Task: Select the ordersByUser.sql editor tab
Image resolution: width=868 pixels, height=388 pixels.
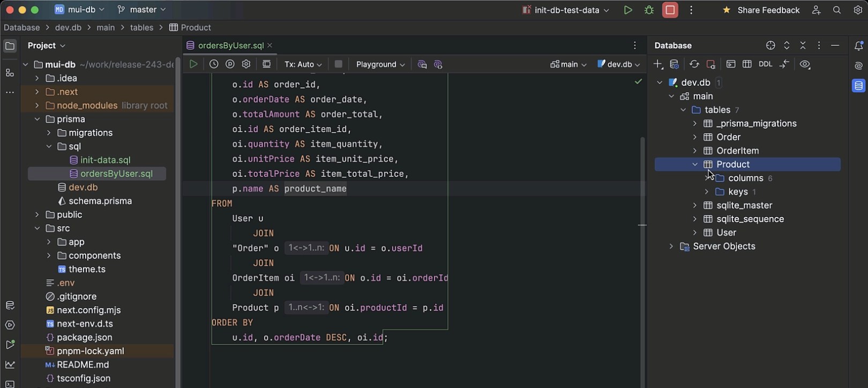Action: click(x=230, y=46)
